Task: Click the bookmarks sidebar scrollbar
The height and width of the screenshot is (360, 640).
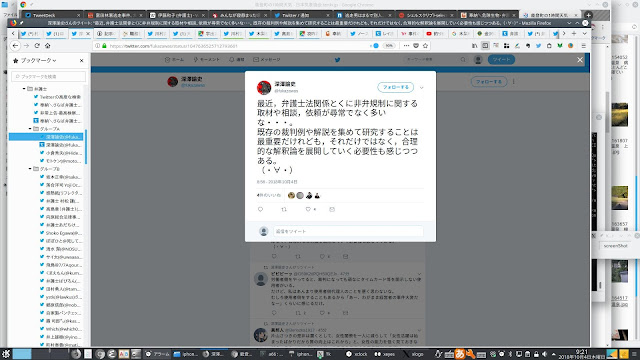Action: [x=86, y=147]
